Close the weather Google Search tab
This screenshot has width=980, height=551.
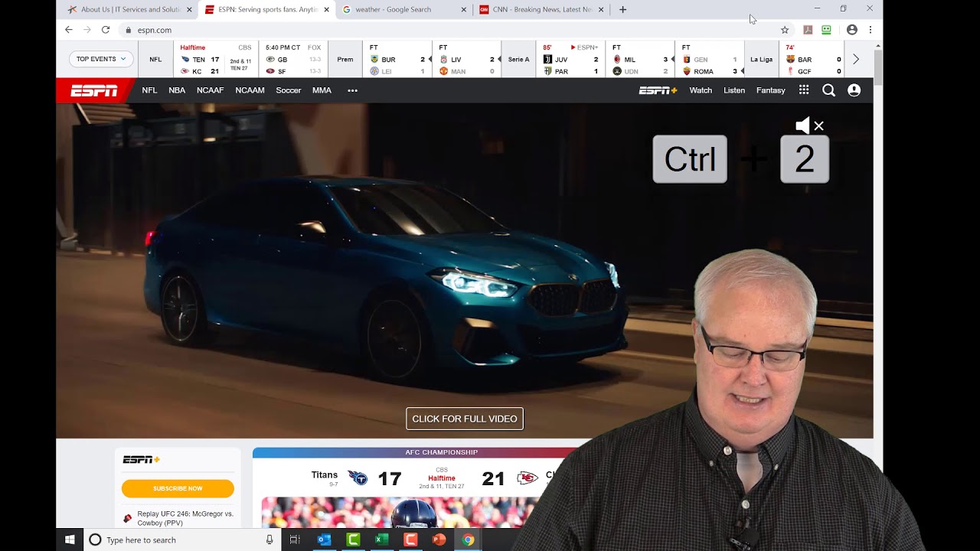pos(463,9)
